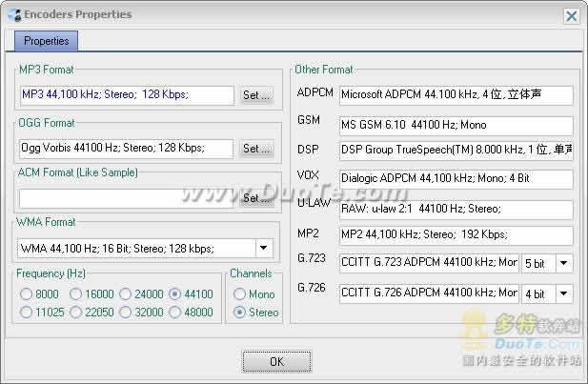Click the CCITT G.726 ADPCM field
588x384 pixels.
tap(429, 293)
